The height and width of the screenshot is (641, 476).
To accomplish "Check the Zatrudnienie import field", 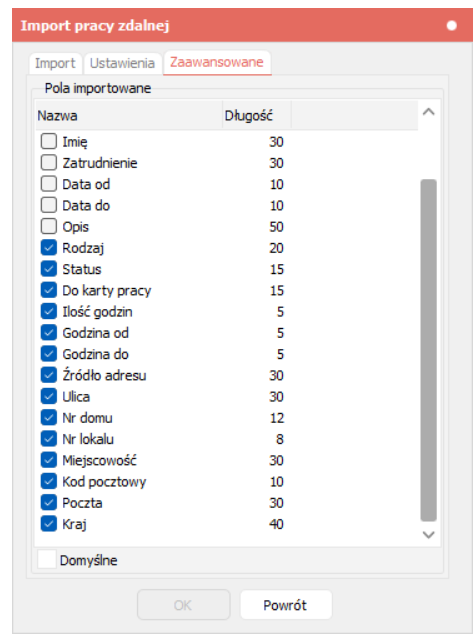I will click(49, 163).
